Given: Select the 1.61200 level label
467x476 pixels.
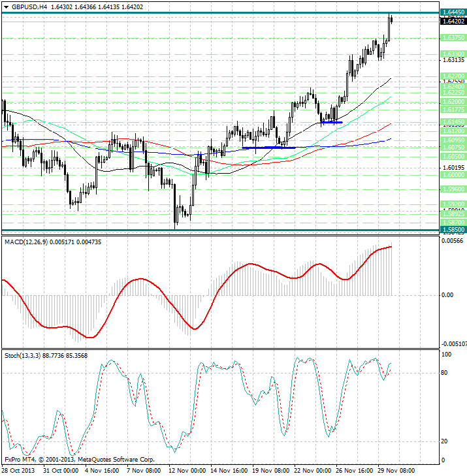Looking at the screenshot, I should point(453,131).
